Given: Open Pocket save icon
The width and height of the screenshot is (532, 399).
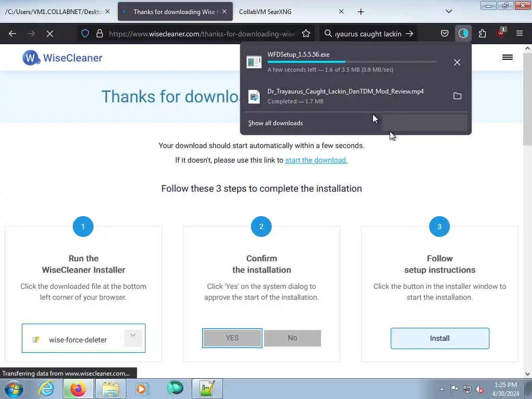Looking at the screenshot, I should pyautogui.click(x=445, y=33).
